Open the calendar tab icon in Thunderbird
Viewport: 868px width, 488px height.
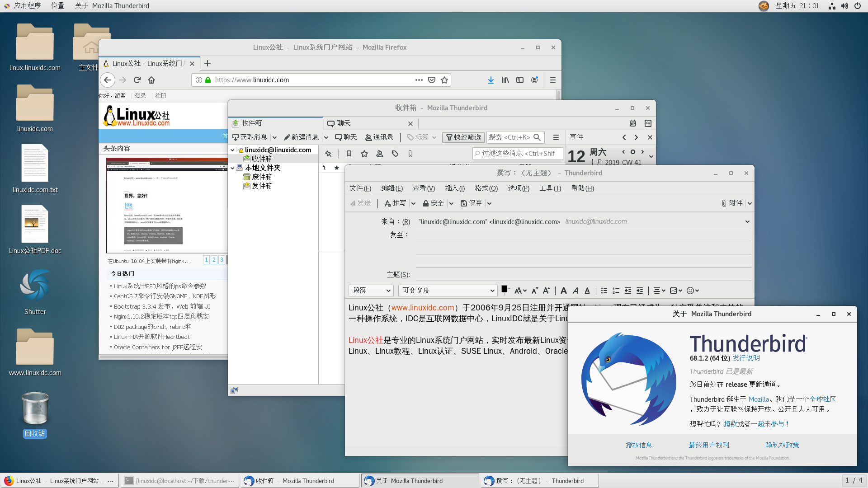pyautogui.click(x=633, y=123)
